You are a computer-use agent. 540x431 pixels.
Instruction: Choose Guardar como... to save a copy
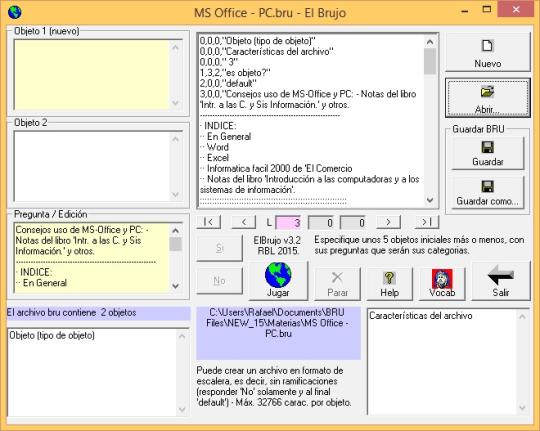click(487, 193)
